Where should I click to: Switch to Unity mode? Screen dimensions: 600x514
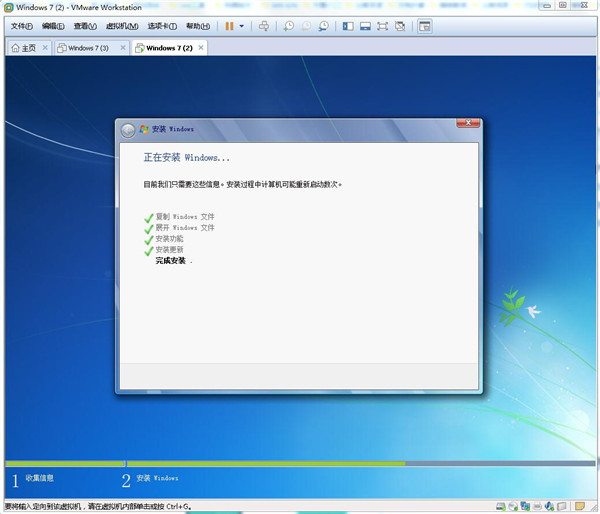400,26
